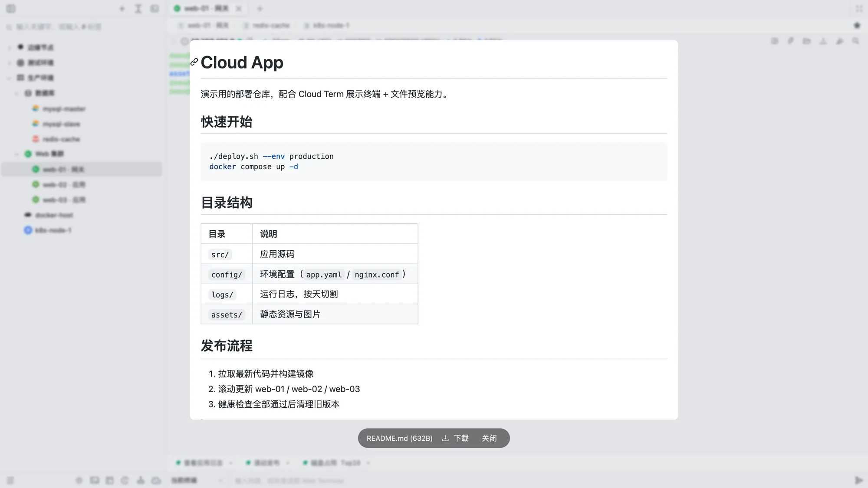The image size is (868, 488).
Task: Click the app.yaml inline code
Action: click(324, 275)
